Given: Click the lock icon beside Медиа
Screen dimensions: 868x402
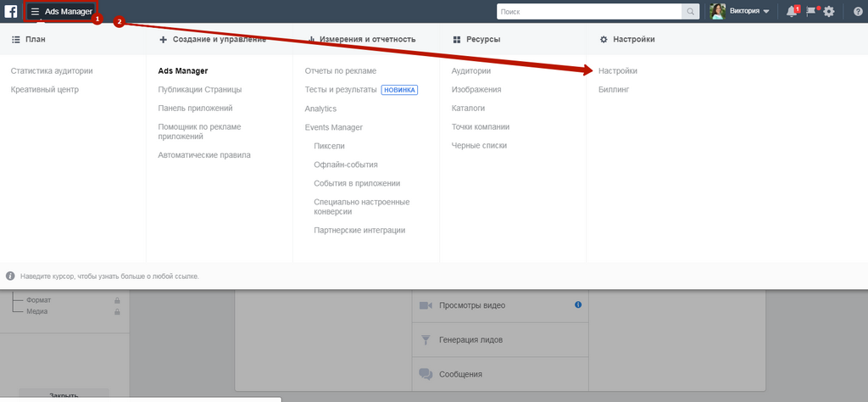Looking at the screenshot, I should point(117,312).
